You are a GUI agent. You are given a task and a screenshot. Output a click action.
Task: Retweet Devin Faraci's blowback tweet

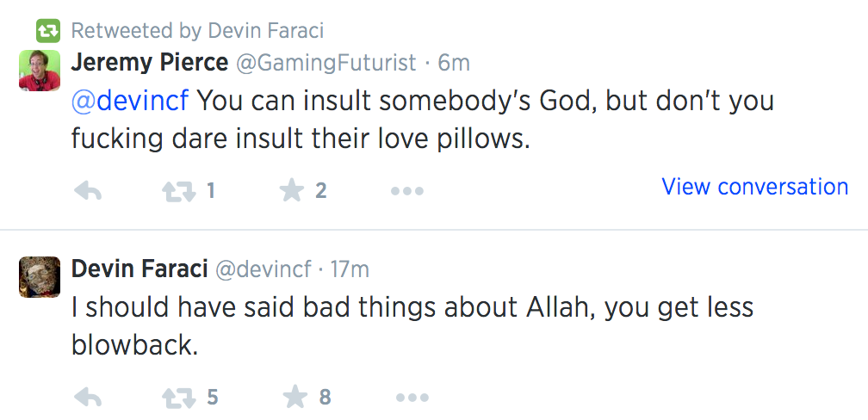(179, 398)
